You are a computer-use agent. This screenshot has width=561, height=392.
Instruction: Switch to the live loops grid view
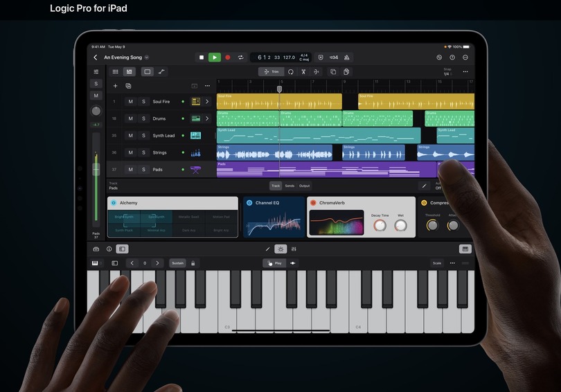pyautogui.click(x=115, y=72)
